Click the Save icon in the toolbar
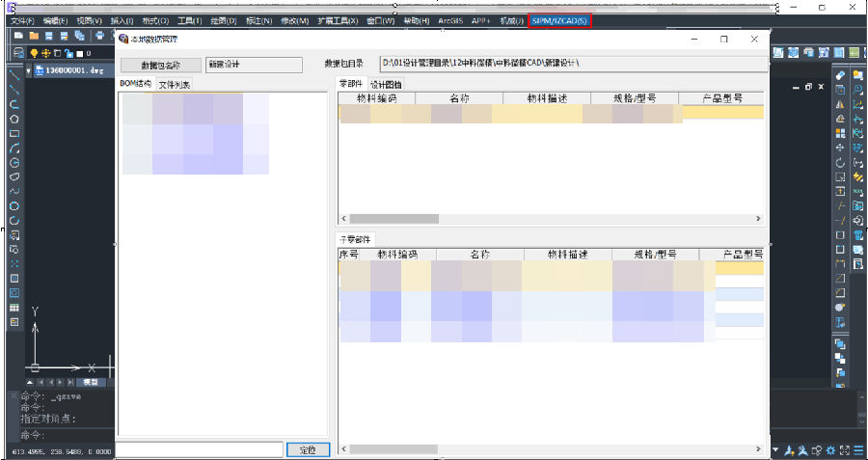The height and width of the screenshot is (460, 868). [x=49, y=36]
